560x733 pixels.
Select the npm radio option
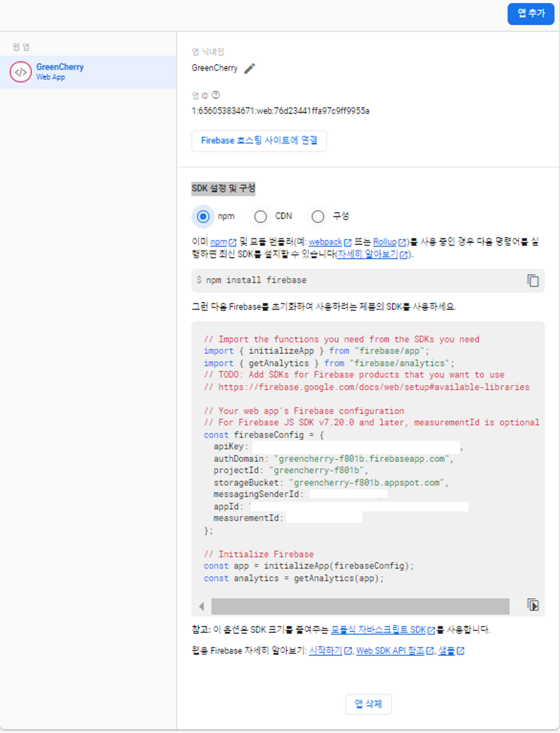(203, 216)
